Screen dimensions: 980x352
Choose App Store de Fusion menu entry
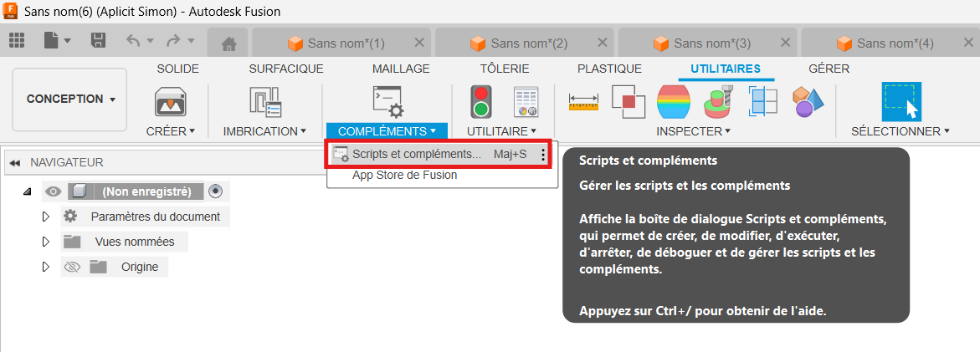(404, 175)
